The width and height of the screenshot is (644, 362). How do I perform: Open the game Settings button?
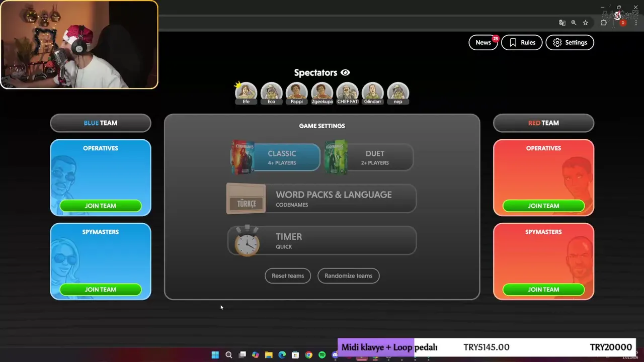point(570,42)
